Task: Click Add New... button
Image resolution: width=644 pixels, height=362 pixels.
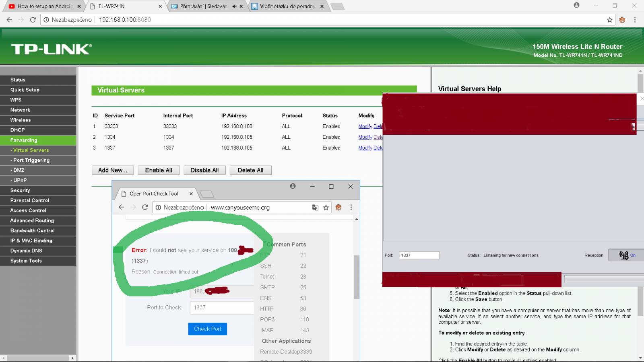Action: click(113, 170)
